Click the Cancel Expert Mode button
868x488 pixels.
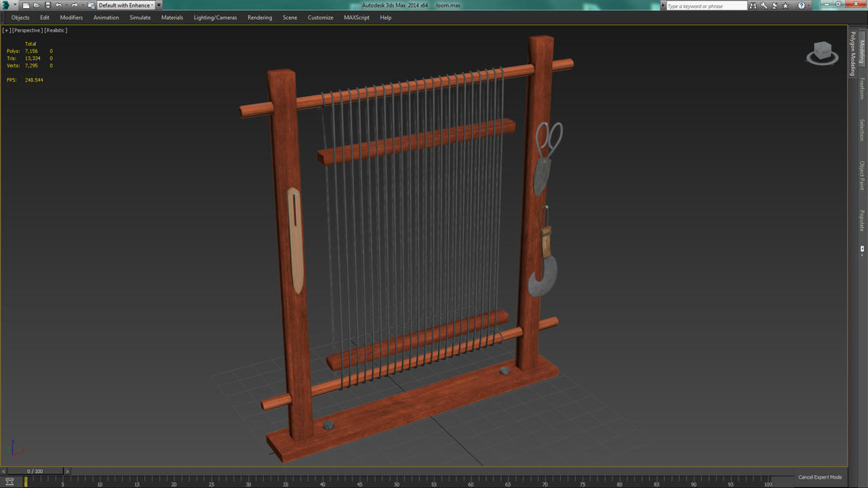tap(820, 477)
